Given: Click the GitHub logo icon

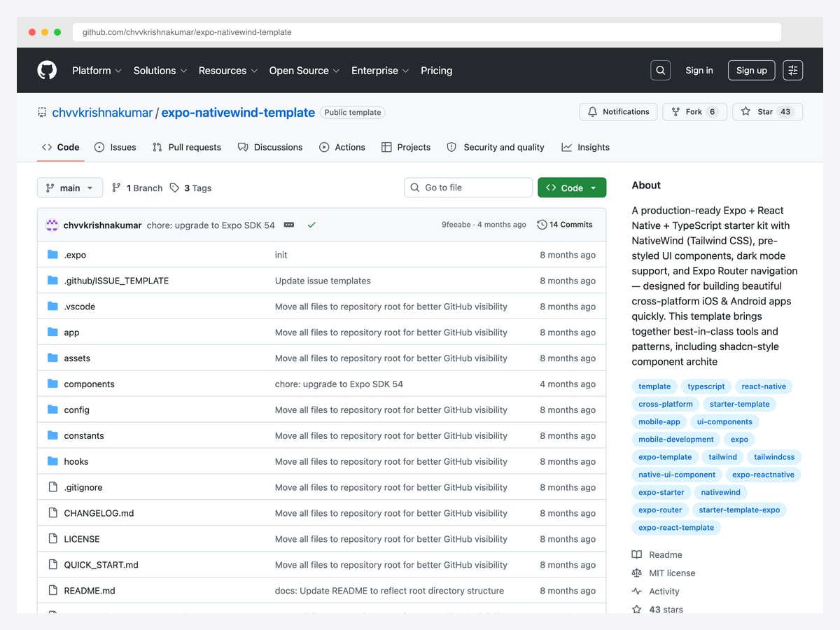Looking at the screenshot, I should coord(47,70).
